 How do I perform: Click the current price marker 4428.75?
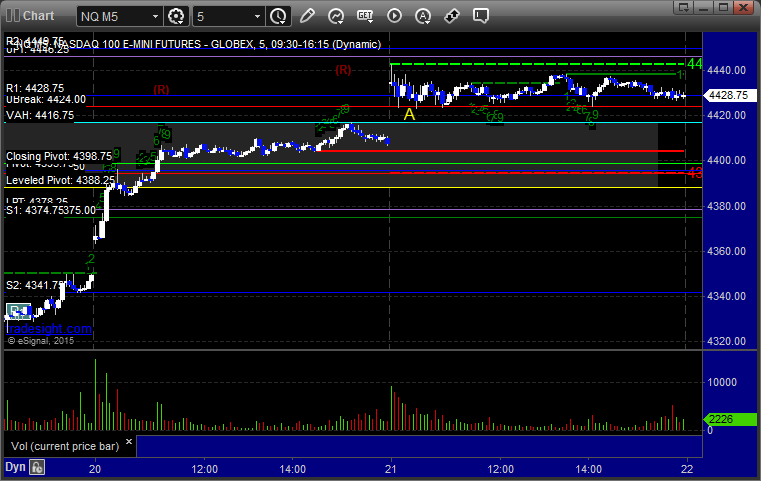point(729,95)
